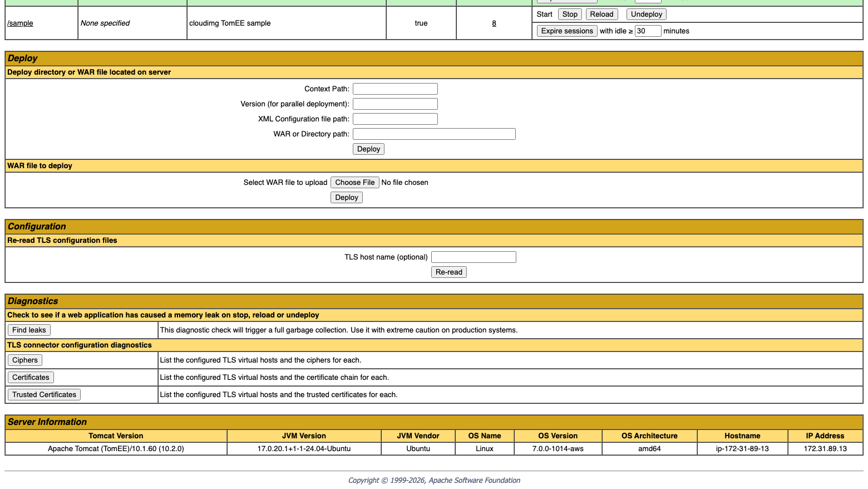Click the WAR or Directory path field
This screenshot has height=489, width=868.
[x=434, y=134]
